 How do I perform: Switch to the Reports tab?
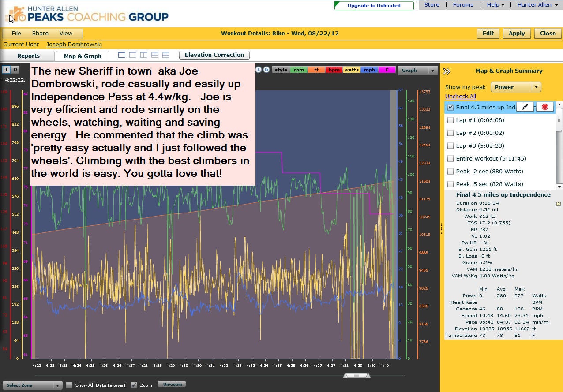pos(28,56)
